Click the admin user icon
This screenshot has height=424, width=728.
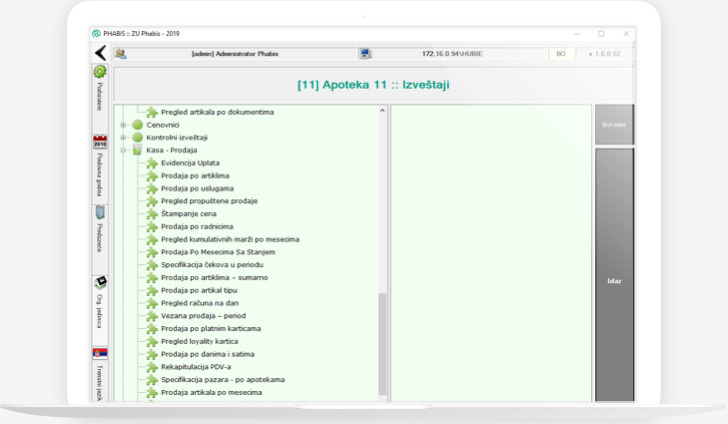click(121, 54)
